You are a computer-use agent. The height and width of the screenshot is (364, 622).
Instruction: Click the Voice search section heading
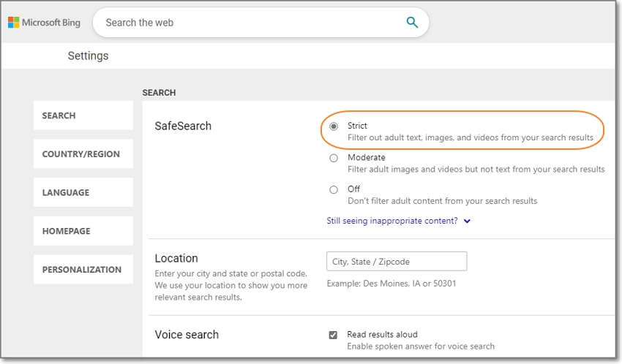(187, 335)
